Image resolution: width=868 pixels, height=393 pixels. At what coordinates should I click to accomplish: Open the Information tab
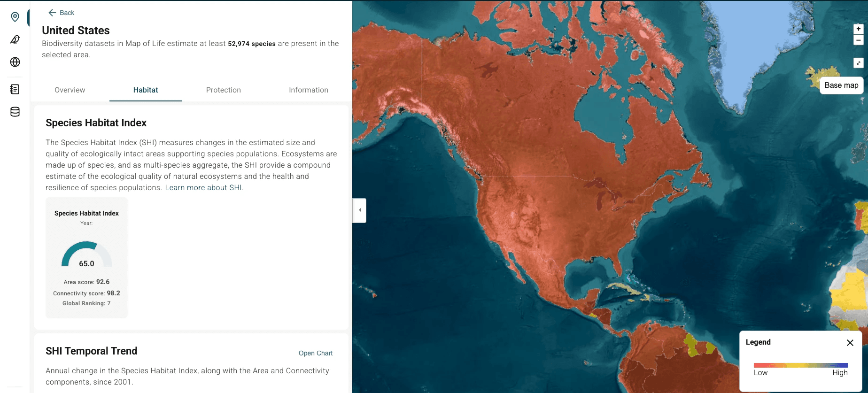tap(308, 90)
